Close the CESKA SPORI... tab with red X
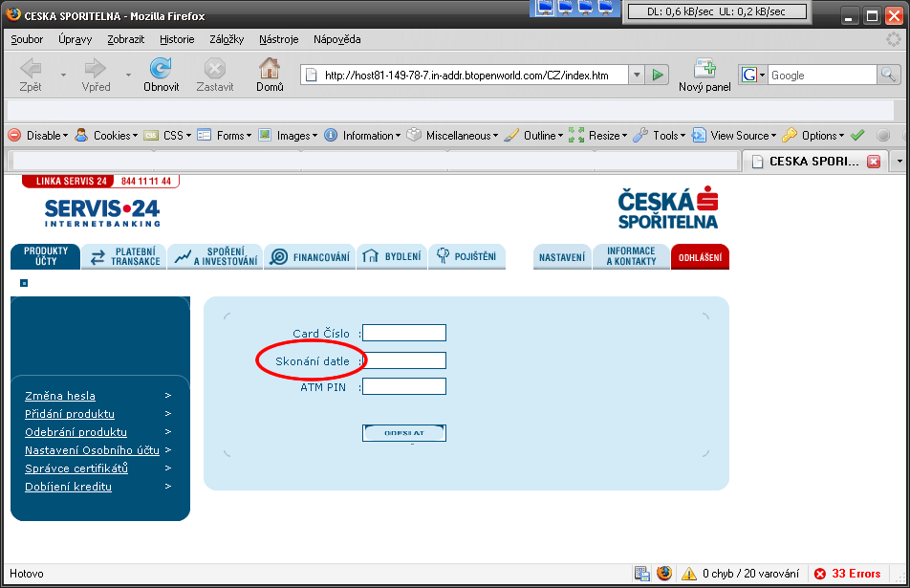Viewport: 910px width, 588px height. pyautogui.click(x=874, y=162)
